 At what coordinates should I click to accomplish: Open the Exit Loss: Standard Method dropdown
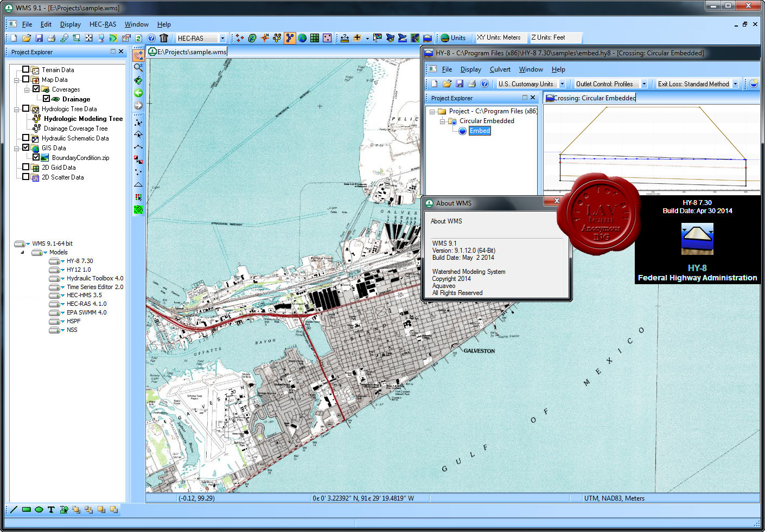pyautogui.click(x=735, y=84)
